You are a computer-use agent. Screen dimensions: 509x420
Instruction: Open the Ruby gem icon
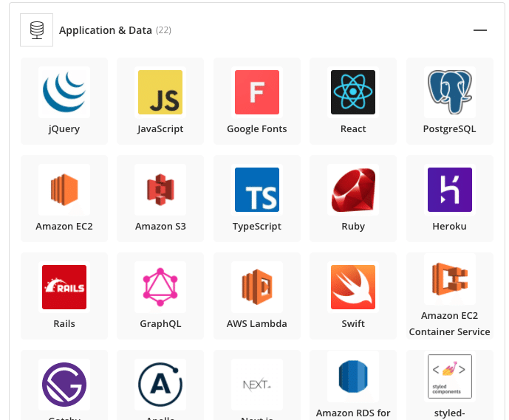click(x=353, y=190)
